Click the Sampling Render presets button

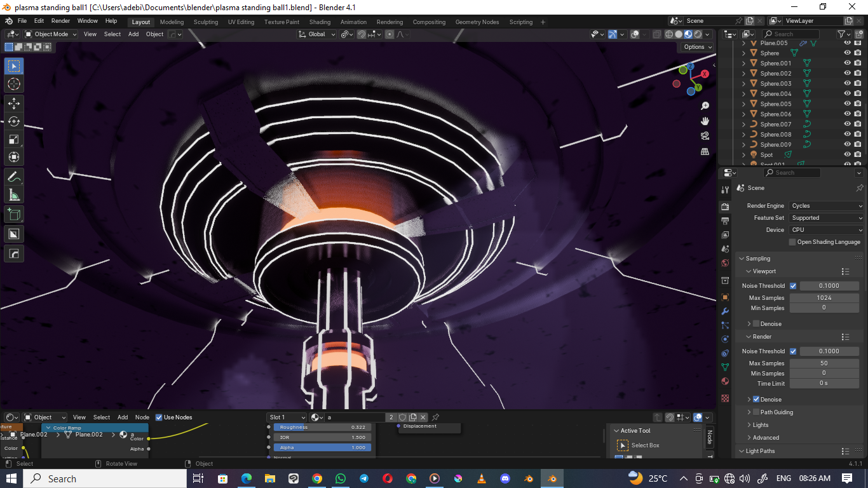pyautogui.click(x=845, y=337)
